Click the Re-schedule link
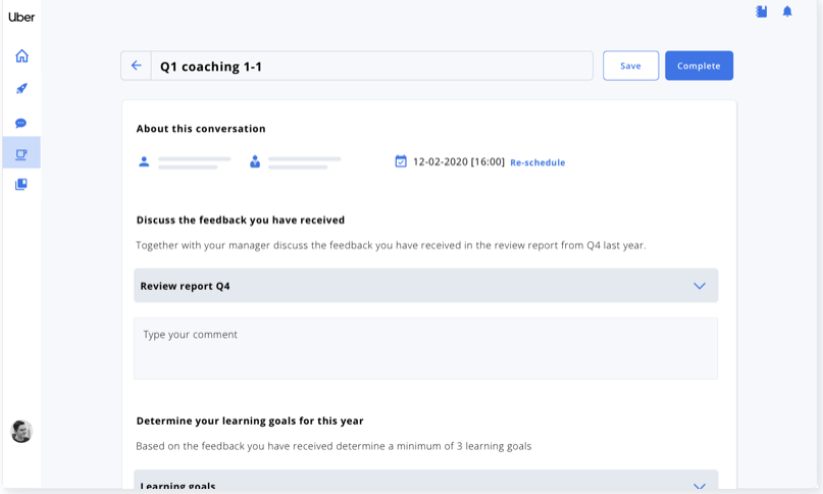Viewport: 823px width, 494px height. [x=537, y=162]
